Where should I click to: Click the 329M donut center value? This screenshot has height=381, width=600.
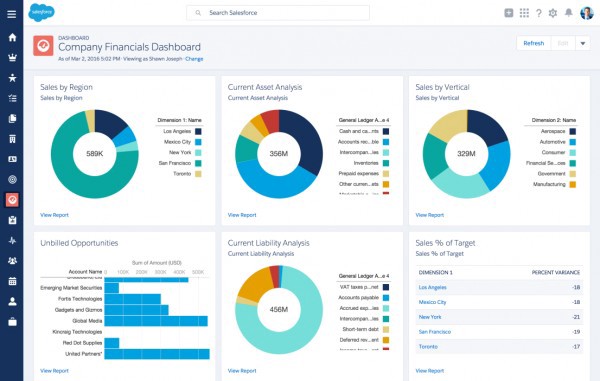pos(466,154)
